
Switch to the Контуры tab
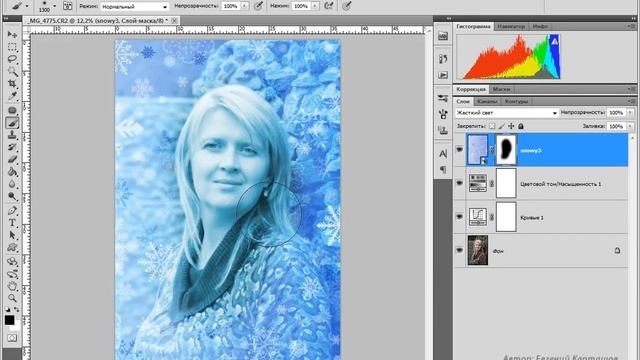point(516,101)
